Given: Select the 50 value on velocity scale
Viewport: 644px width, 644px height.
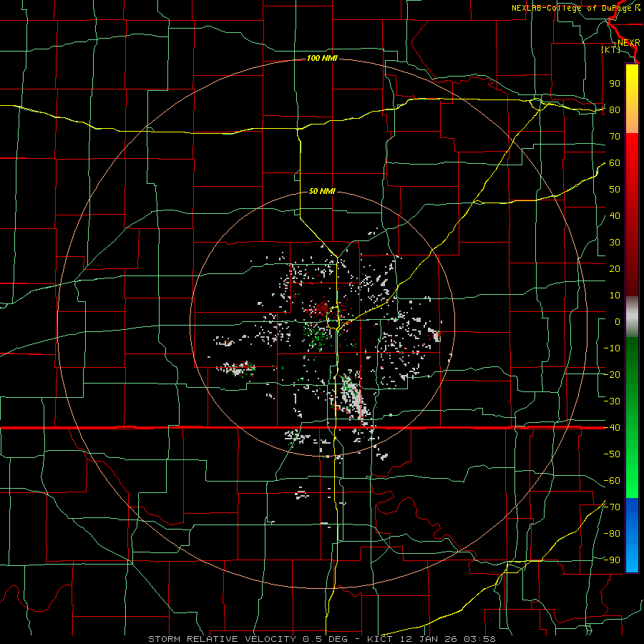Looking at the screenshot, I should pyautogui.click(x=615, y=190).
